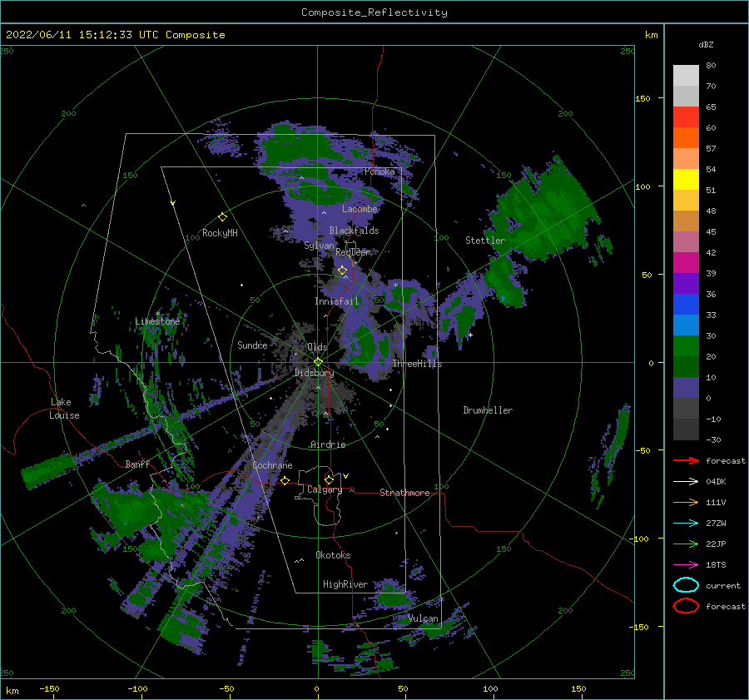Click the green 22JP arrow icon
The width and height of the screenshot is (749, 700).
(686, 544)
